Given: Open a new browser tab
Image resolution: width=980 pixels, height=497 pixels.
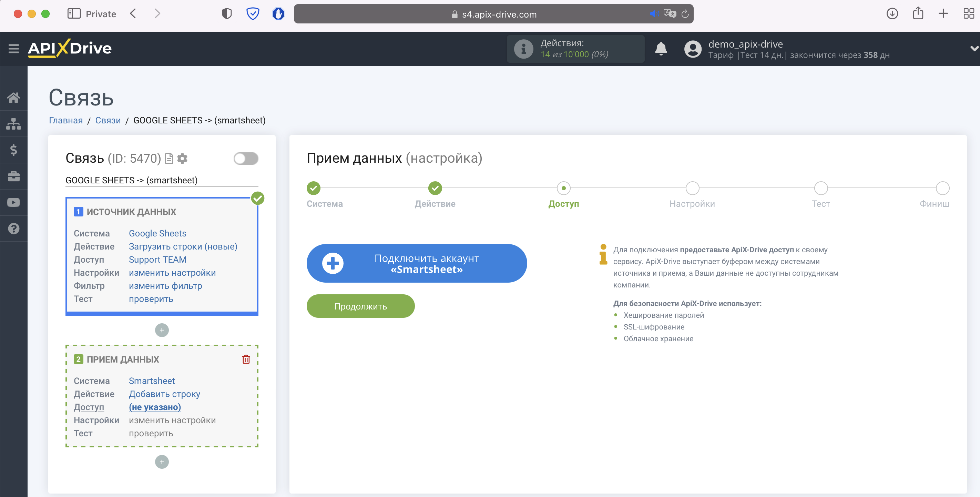Looking at the screenshot, I should coord(943,14).
